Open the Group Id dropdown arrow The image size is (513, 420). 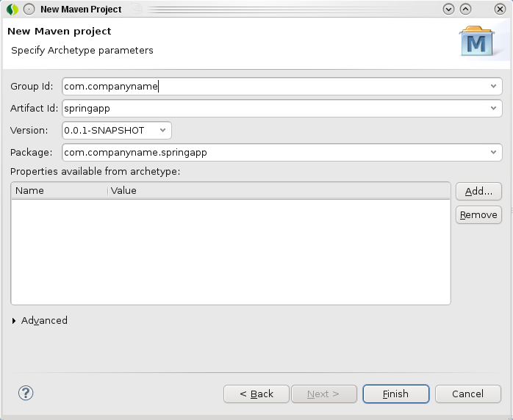click(493, 87)
